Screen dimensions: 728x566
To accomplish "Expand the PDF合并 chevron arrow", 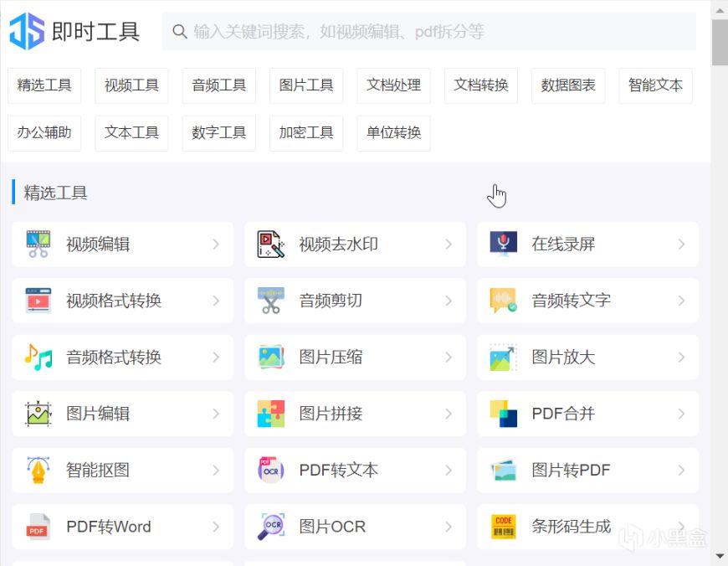I will coord(681,414).
